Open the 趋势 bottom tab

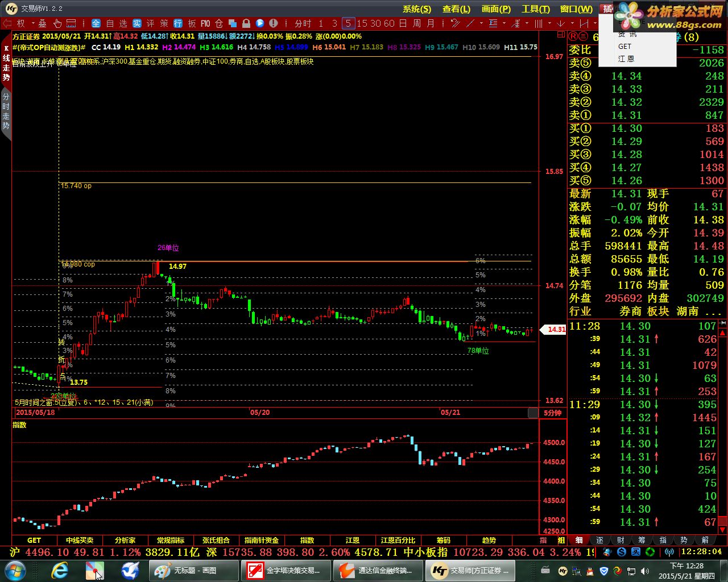tap(489, 541)
